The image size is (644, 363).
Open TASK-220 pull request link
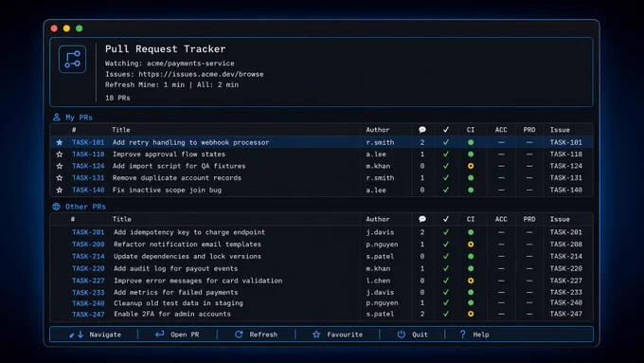click(x=88, y=268)
